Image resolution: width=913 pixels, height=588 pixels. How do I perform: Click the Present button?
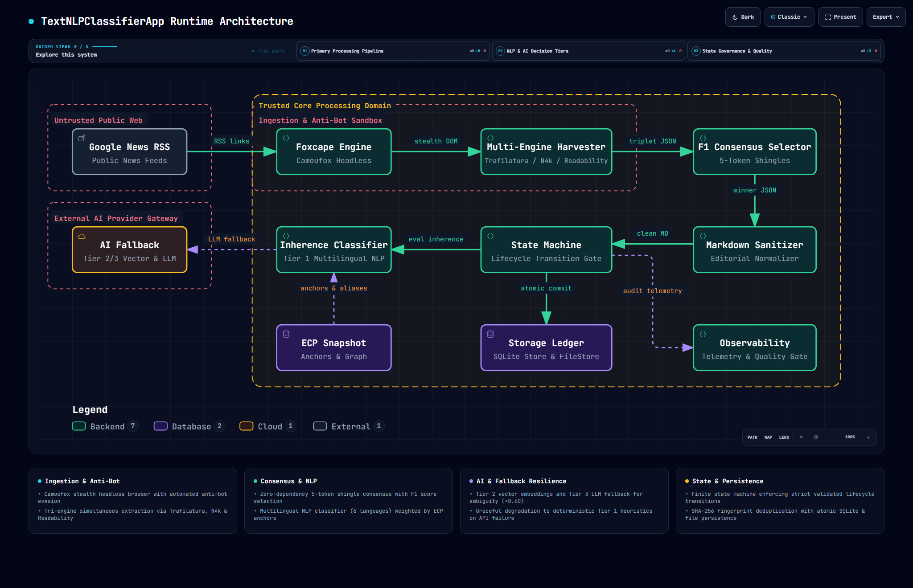pyautogui.click(x=840, y=17)
